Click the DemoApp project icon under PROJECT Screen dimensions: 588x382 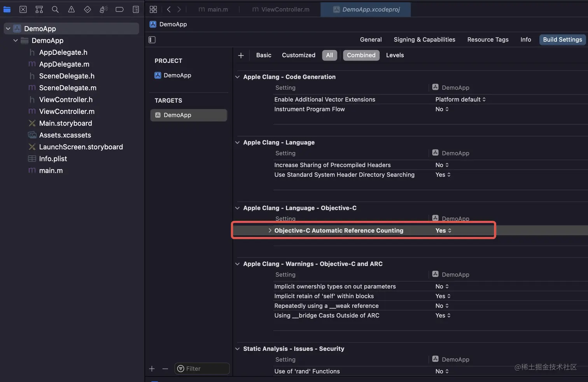[x=157, y=75]
